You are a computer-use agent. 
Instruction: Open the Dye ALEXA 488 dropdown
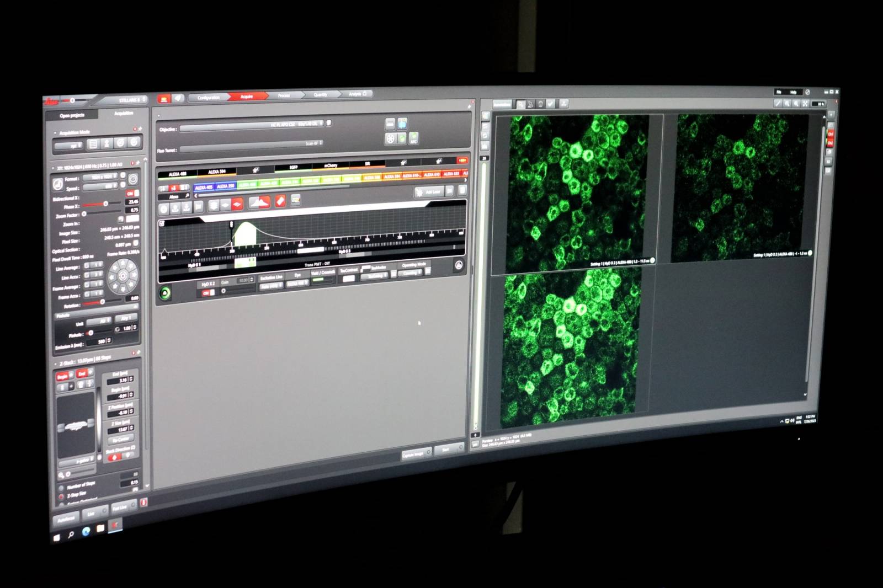click(x=297, y=283)
